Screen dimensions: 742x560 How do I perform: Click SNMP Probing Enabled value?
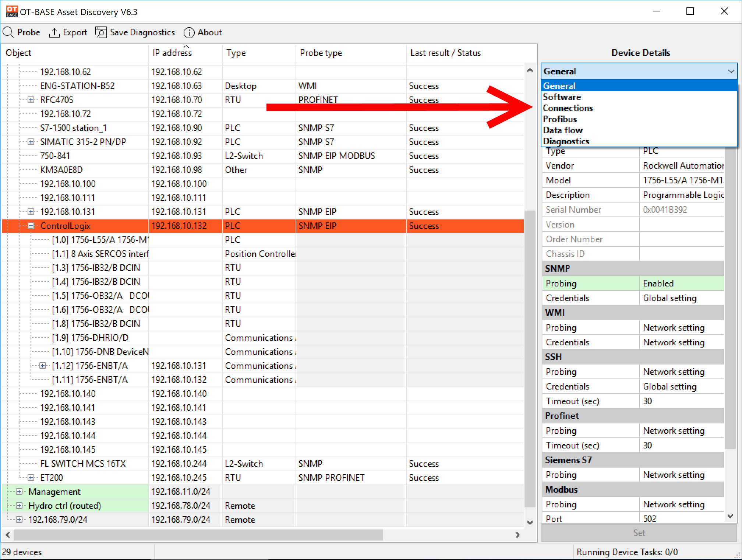pyautogui.click(x=682, y=283)
